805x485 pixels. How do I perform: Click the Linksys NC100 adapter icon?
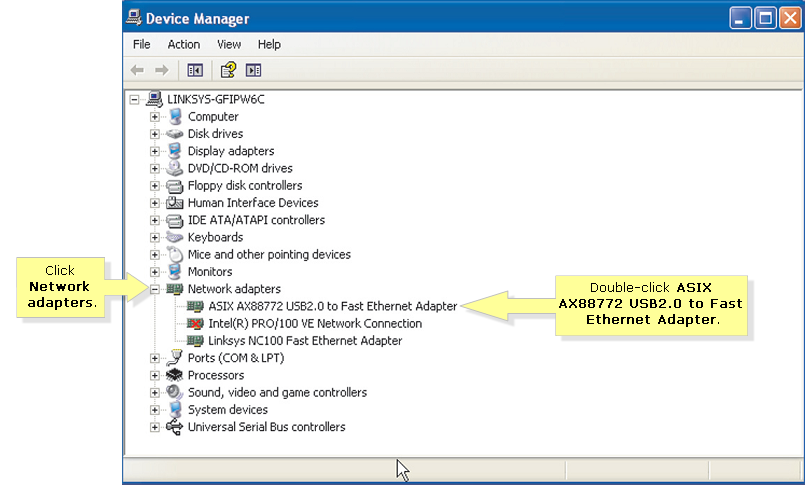pos(195,341)
